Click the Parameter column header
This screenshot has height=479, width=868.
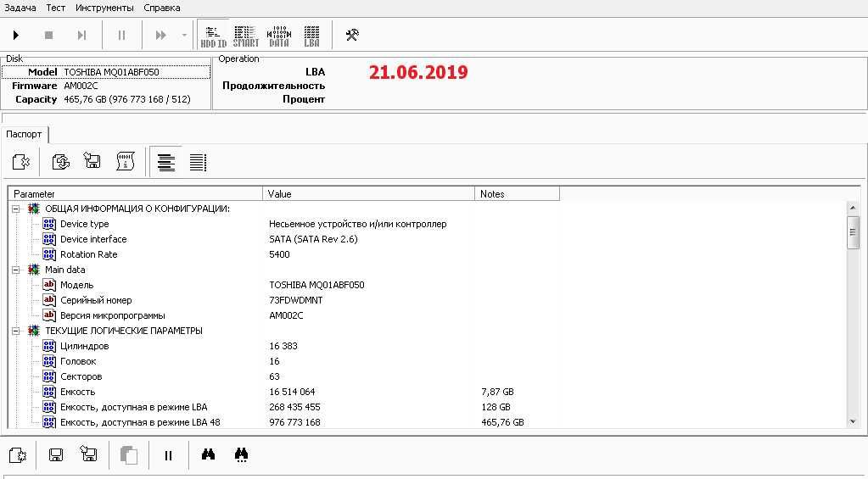(135, 194)
